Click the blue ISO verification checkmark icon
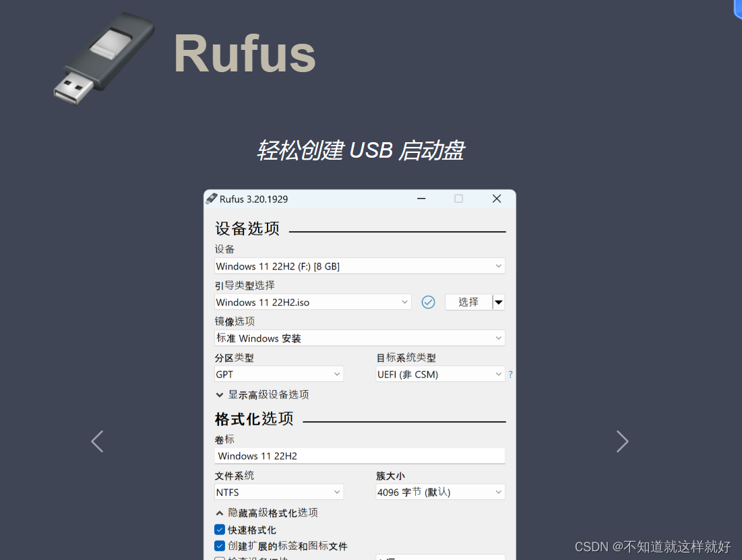The image size is (742, 560). (428, 302)
